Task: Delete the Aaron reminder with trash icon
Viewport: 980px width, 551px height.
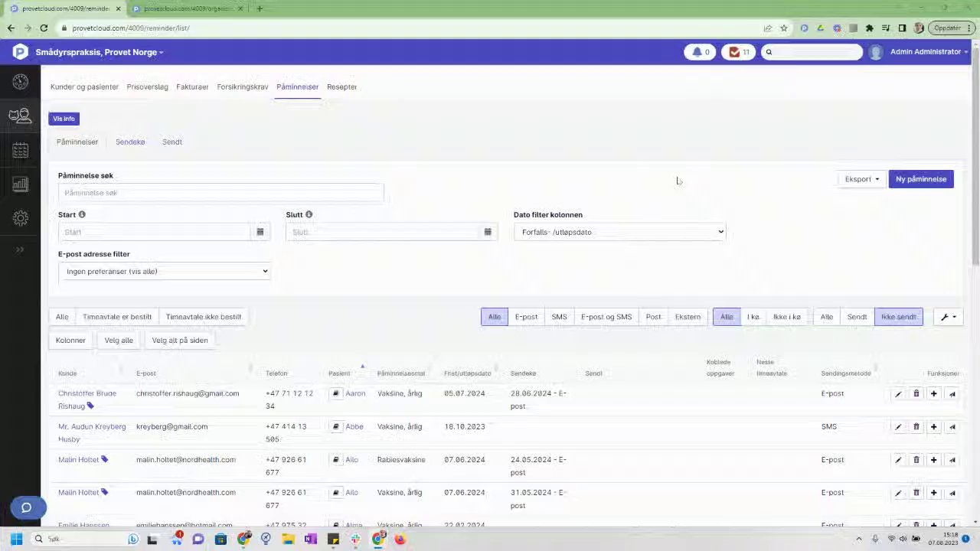Action: 916,394
